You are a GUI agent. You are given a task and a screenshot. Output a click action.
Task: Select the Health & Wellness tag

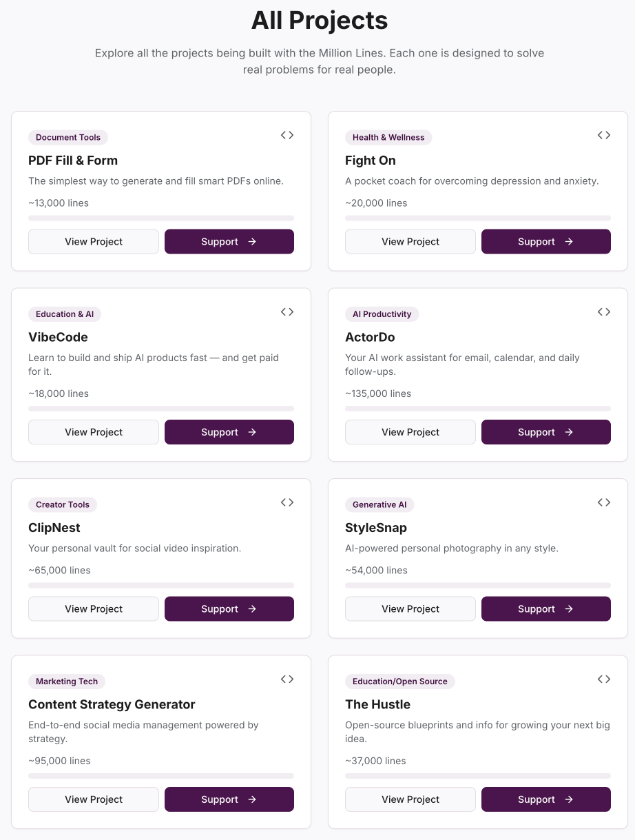coord(388,137)
